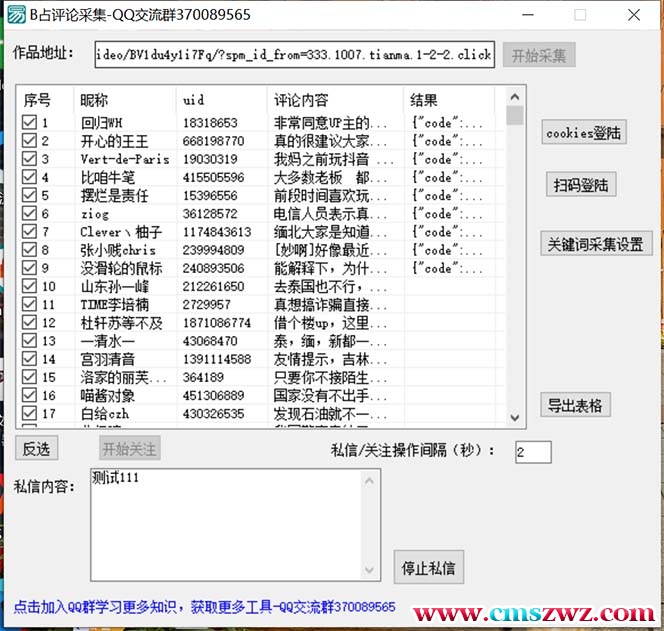Click 停止私信 to stop messaging

pos(428,568)
